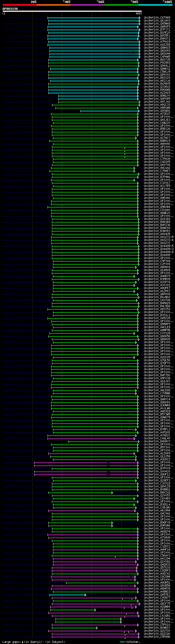Image resolution: width=175 pixels, height=644 pixels.
Task: Click the query end position 468
Action: point(138,13)
